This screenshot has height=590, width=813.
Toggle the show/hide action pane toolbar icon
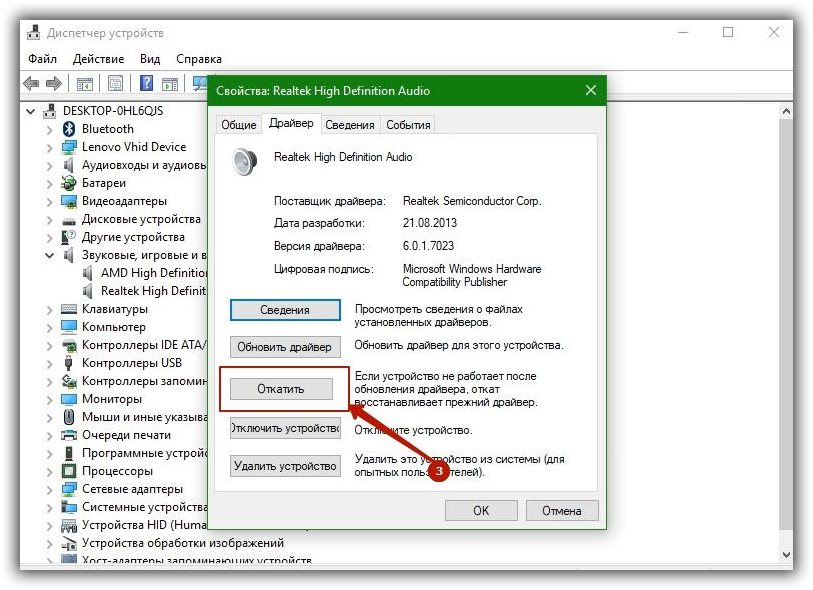(170, 83)
